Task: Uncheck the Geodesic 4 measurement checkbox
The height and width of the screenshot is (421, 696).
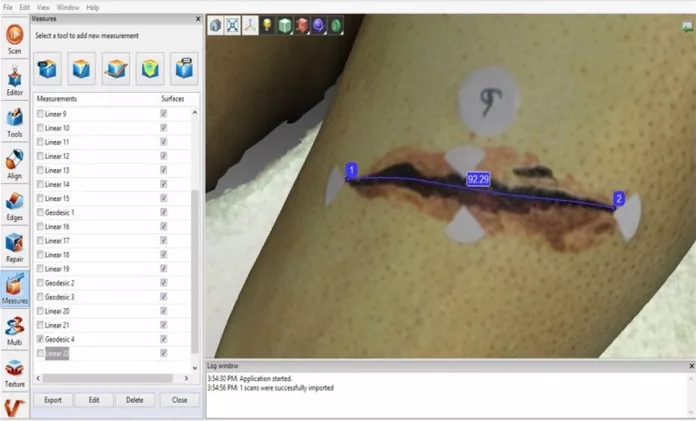Action: (40, 339)
